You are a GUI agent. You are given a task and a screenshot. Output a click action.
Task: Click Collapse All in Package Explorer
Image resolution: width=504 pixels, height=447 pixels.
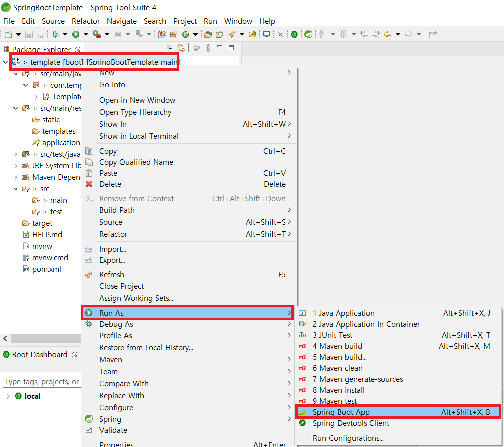(170, 48)
